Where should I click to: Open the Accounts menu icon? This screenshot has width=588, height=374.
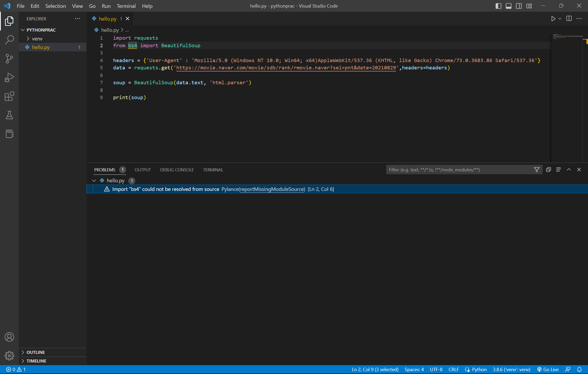point(9,337)
